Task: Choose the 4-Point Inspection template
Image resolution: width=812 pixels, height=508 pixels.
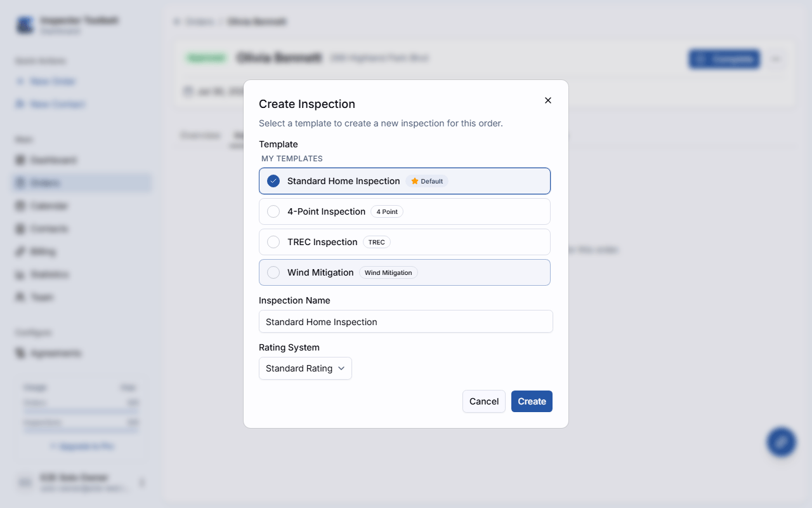Action: [405, 211]
